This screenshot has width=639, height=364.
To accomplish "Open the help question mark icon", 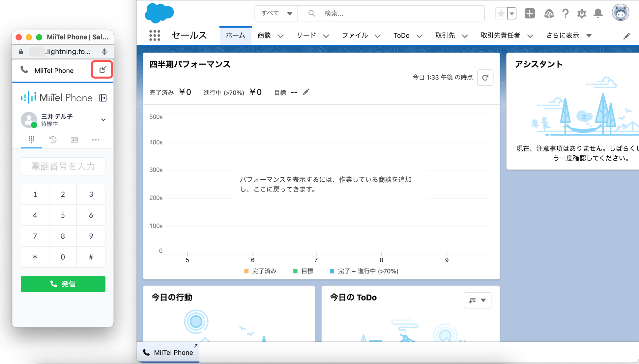I will point(566,13).
